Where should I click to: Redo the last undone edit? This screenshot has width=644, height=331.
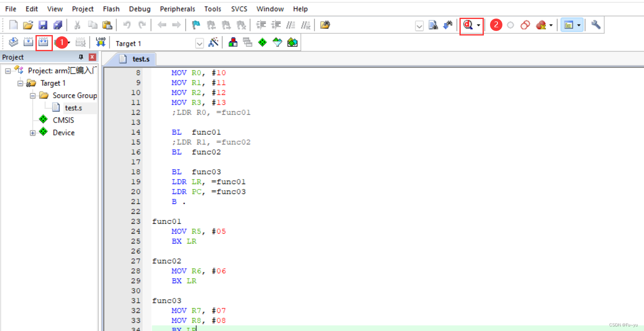[x=142, y=25]
